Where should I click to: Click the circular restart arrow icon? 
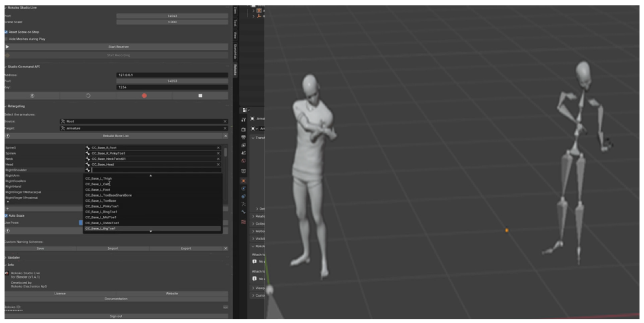point(88,96)
